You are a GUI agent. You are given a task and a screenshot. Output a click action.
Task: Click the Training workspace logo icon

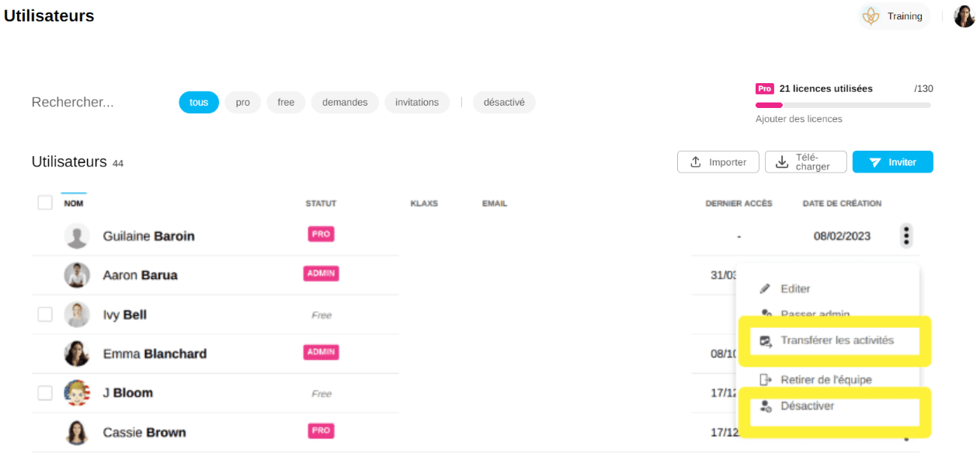click(872, 16)
